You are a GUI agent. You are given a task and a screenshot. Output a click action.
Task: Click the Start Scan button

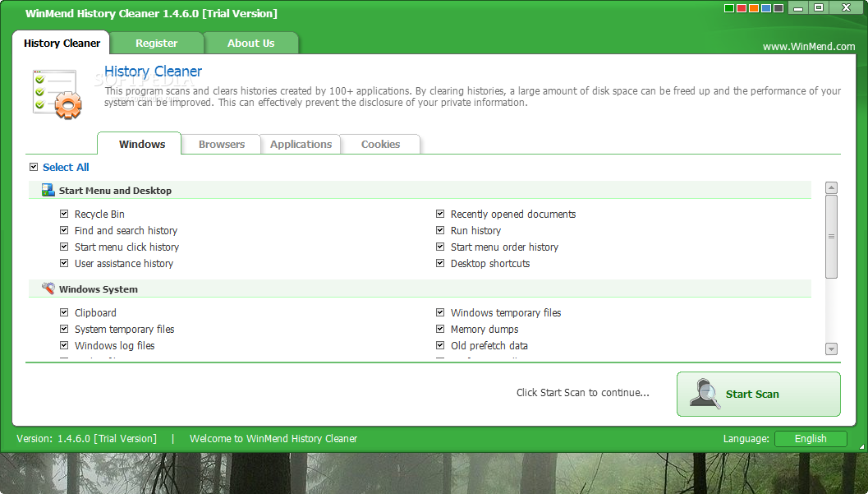tap(759, 394)
